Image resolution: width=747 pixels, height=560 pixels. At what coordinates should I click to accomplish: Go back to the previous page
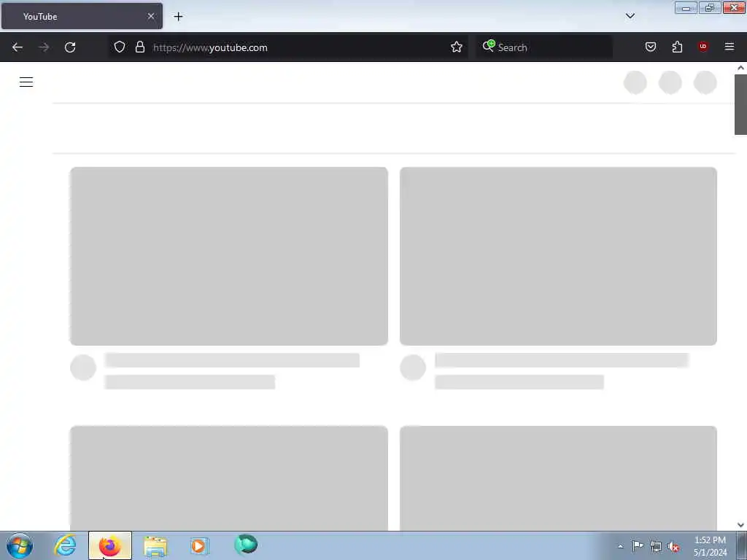click(18, 47)
